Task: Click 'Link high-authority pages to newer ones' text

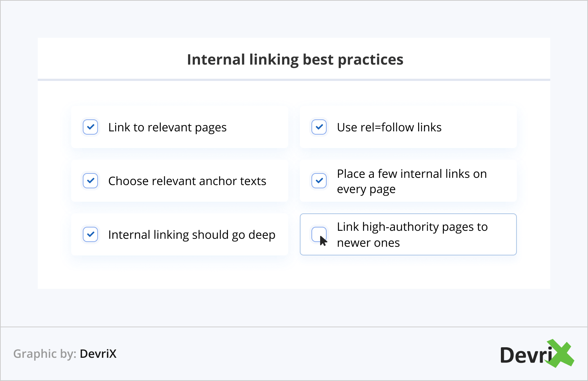Action: pos(412,235)
